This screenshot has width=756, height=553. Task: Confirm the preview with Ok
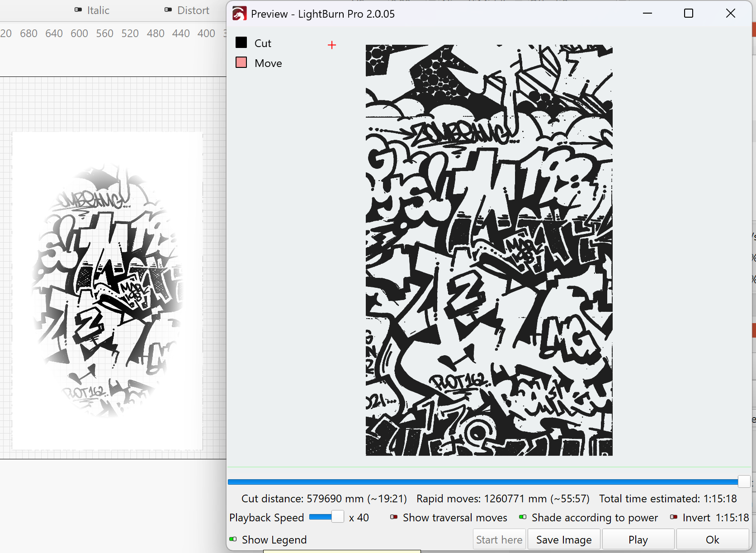coord(712,539)
